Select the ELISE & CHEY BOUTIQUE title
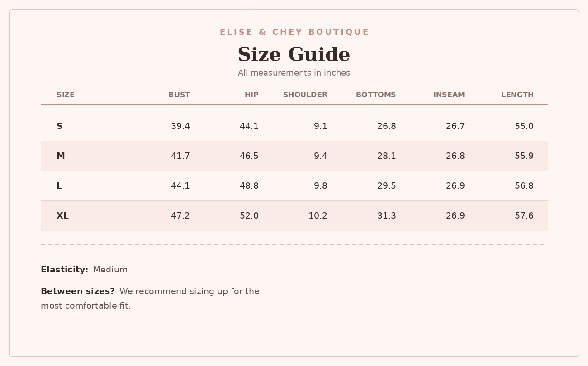 point(294,32)
